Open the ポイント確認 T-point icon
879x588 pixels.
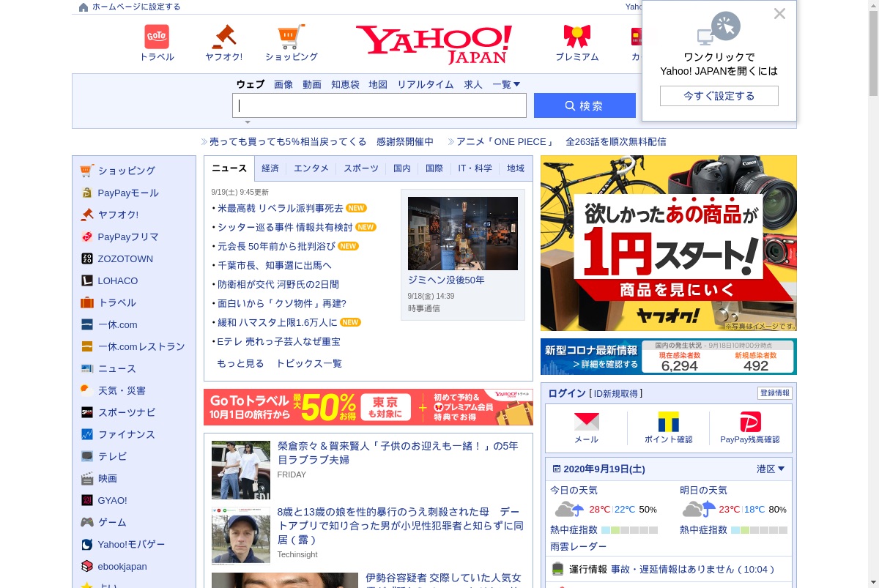[668, 422]
